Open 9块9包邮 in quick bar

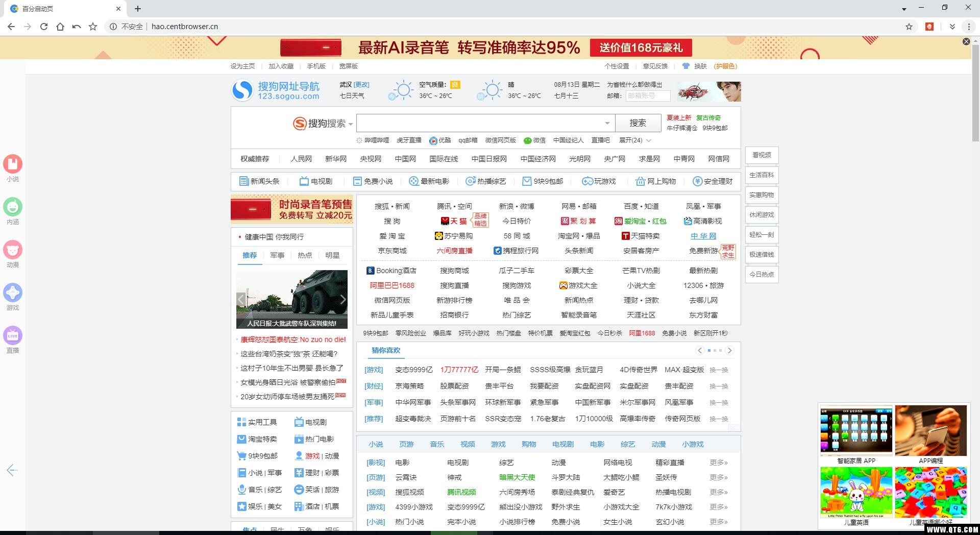[x=543, y=181]
